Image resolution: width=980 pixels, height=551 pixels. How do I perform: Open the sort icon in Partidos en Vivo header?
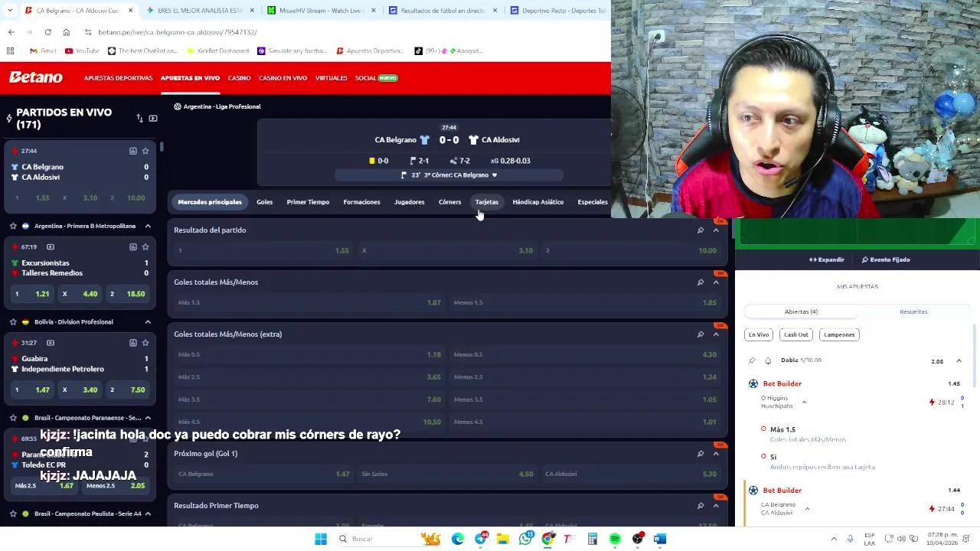tap(139, 119)
